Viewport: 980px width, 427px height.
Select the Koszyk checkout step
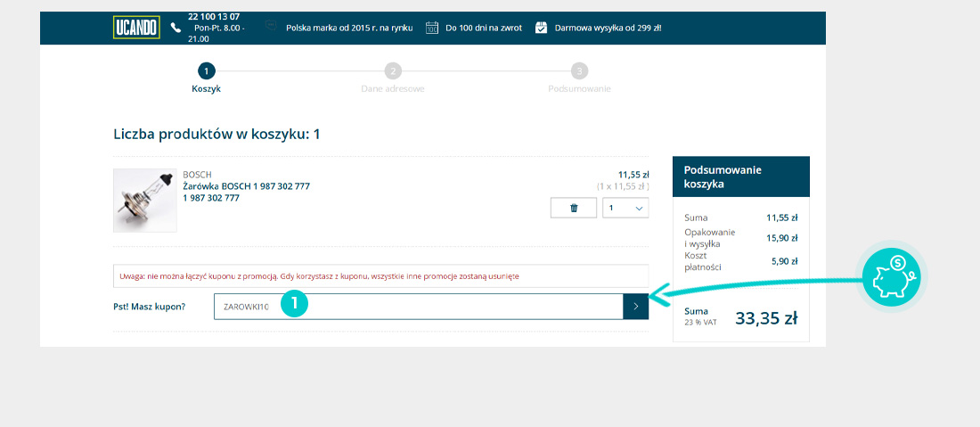click(206, 71)
